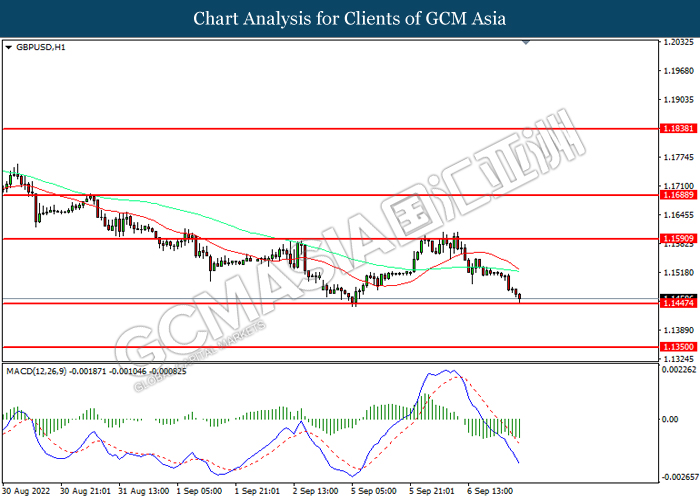Image resolution: width=700 pixels, height=500 pixels.
Task: Click the 6 Sep 13:00 time label
Action: click(490, 491)
